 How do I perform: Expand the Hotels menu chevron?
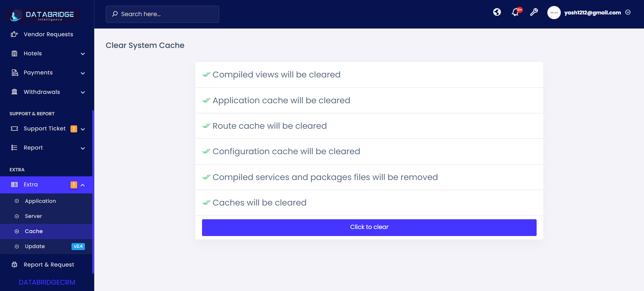[x=83, y=54]
